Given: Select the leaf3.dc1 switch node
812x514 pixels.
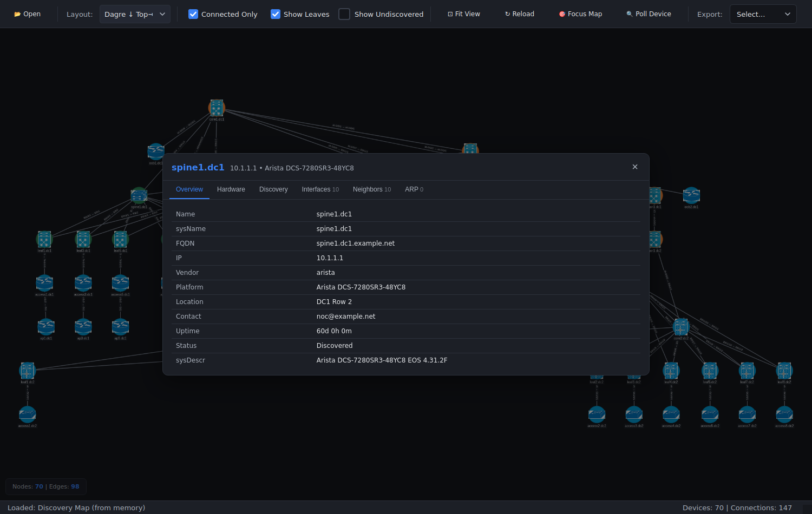Looking at the screenshot, I should point(83,239).
